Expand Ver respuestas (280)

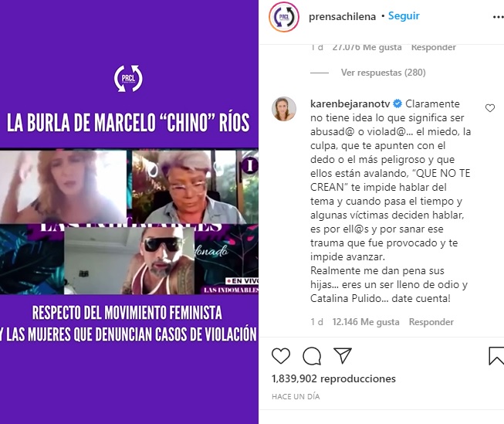[x=383, y=73]
